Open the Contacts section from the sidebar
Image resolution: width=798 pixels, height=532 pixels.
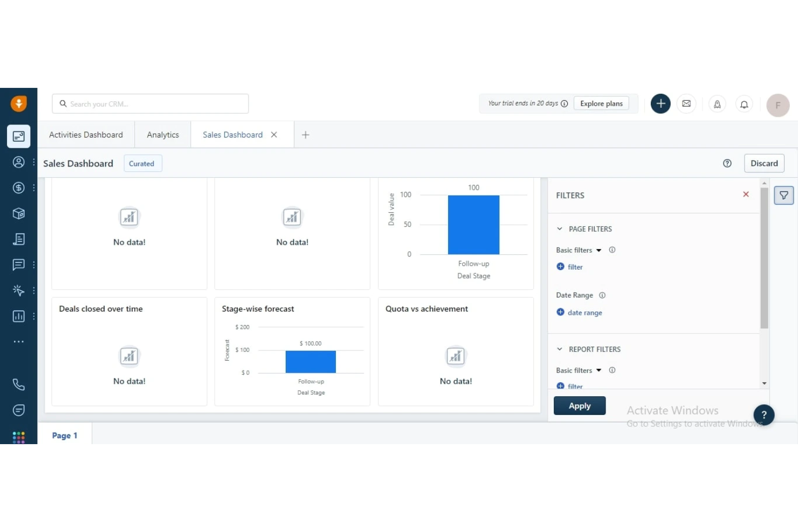click(x=19, y=162)
